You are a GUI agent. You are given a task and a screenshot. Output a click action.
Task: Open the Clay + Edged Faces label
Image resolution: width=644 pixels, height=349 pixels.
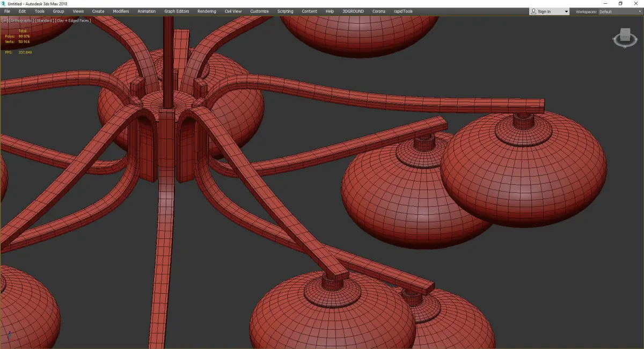click(72, 20)
